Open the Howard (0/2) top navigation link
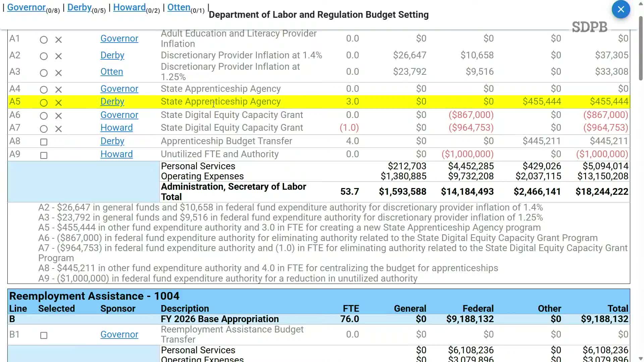Screen dimensions: 644x362 coord(129,7)
